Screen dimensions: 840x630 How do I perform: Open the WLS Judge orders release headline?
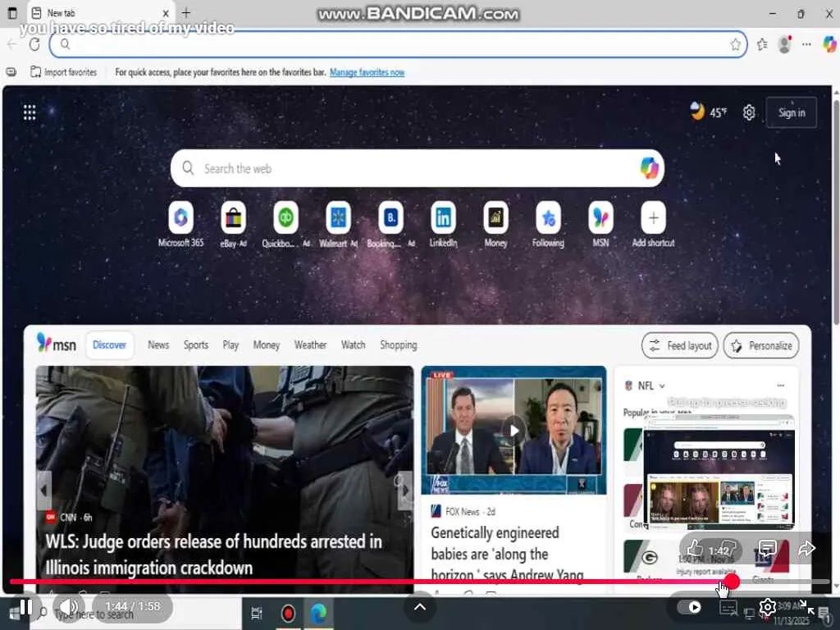[213, 555]
